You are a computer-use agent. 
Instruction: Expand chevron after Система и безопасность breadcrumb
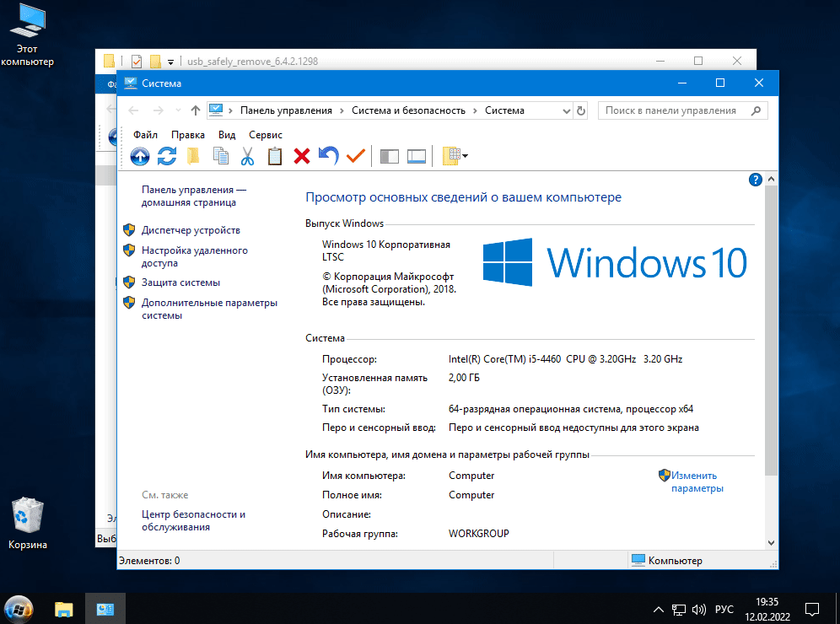pos(475,110)
